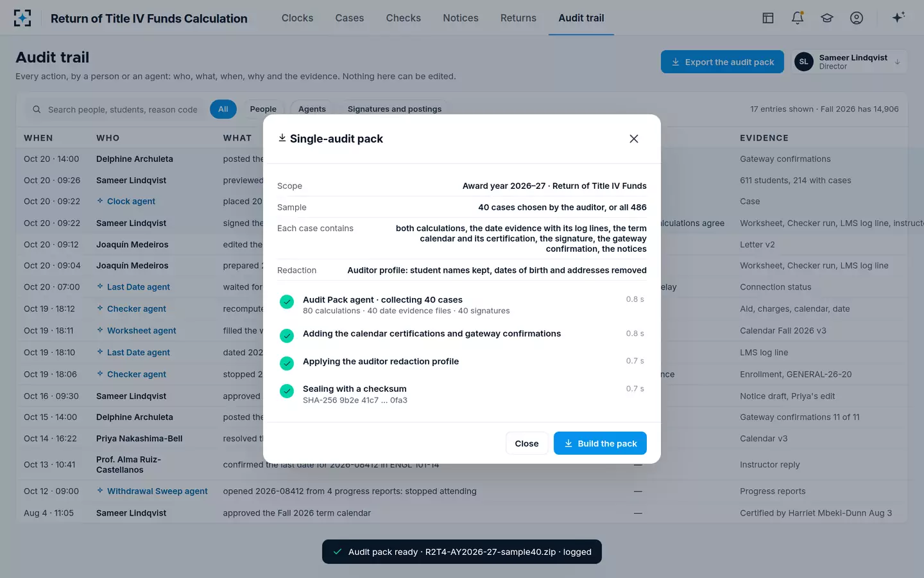Open the user account circle icon
Viewport: 924px width, 578px height.
(x=857, y=18)
